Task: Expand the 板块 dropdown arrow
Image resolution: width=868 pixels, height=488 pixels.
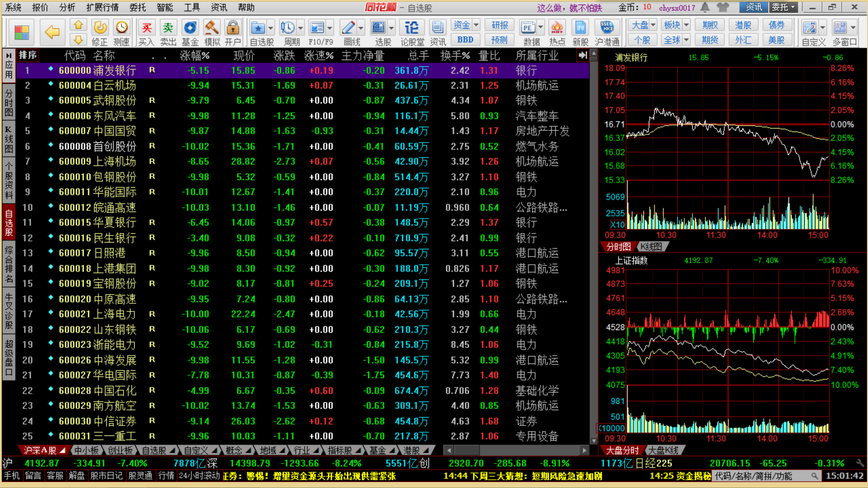Action: point(686,25)
